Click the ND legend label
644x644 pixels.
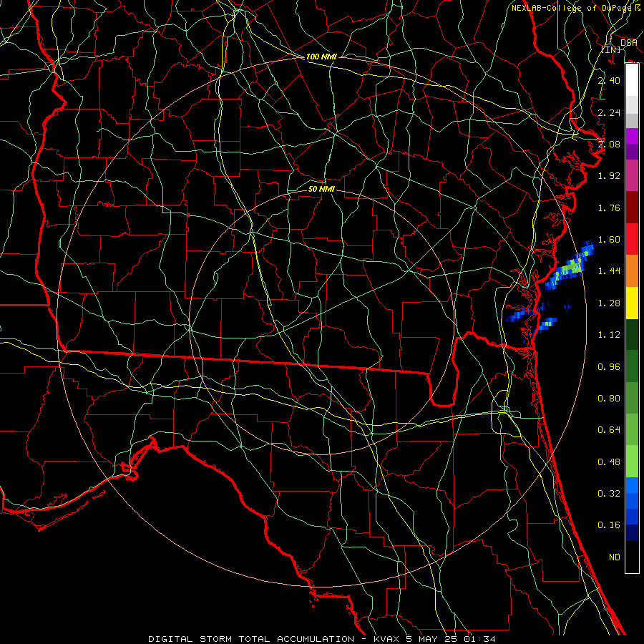(615, 557)
